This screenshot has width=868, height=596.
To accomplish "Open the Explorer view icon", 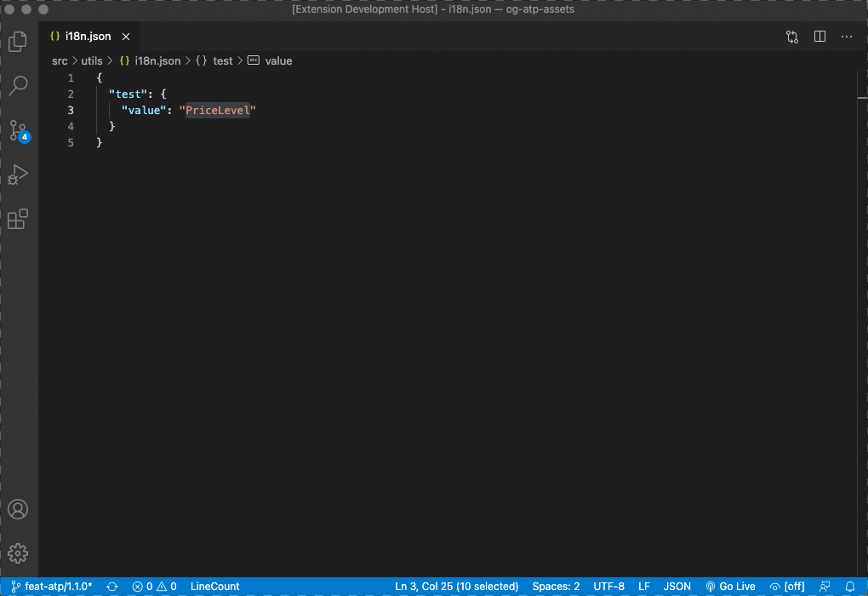I will click(x=19, y=41).
